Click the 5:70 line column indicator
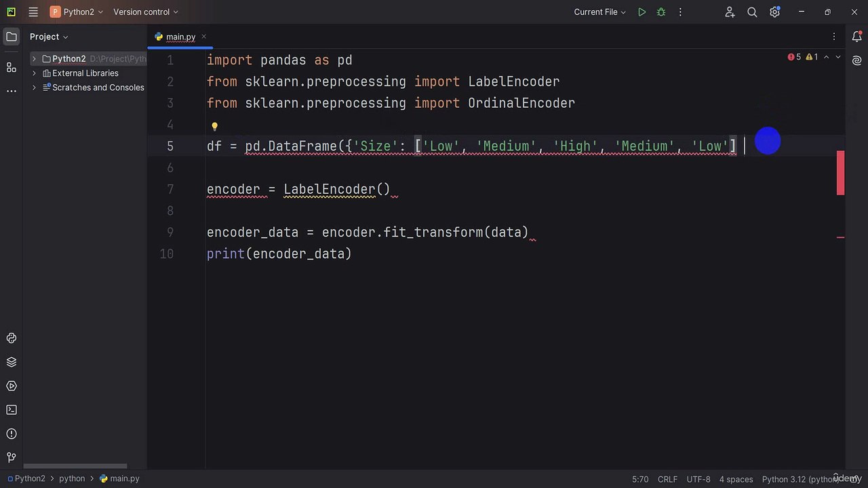This screenshot has width=868, height=488. 640,479
